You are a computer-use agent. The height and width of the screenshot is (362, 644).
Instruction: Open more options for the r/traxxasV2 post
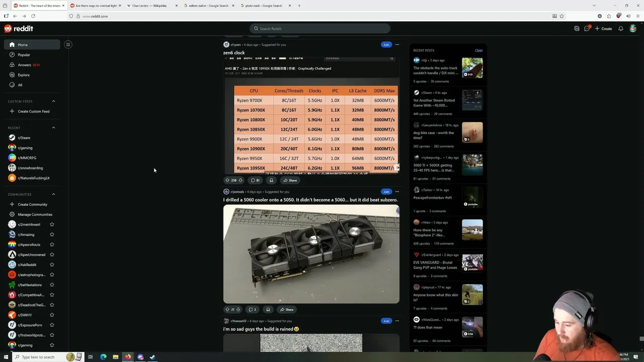point(397,321)
